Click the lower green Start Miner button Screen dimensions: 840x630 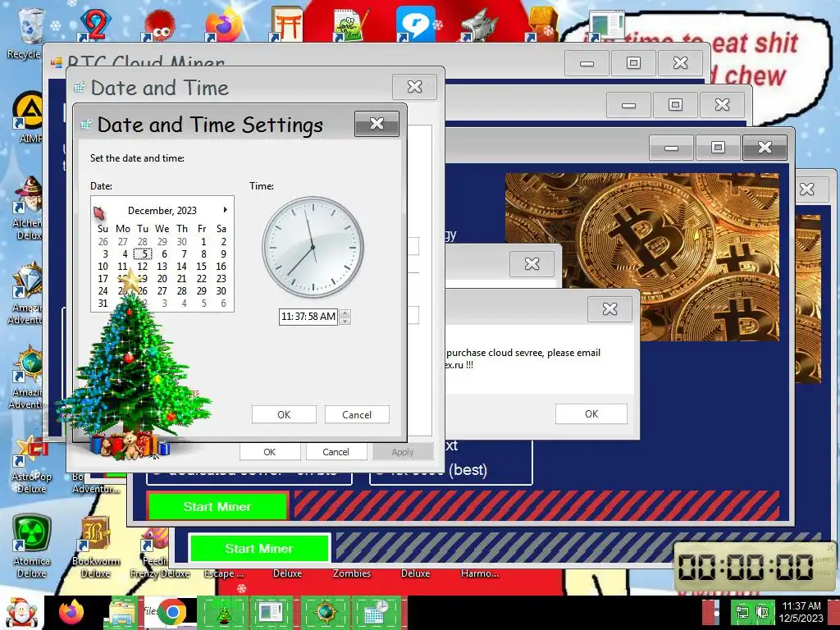[258, 548]
